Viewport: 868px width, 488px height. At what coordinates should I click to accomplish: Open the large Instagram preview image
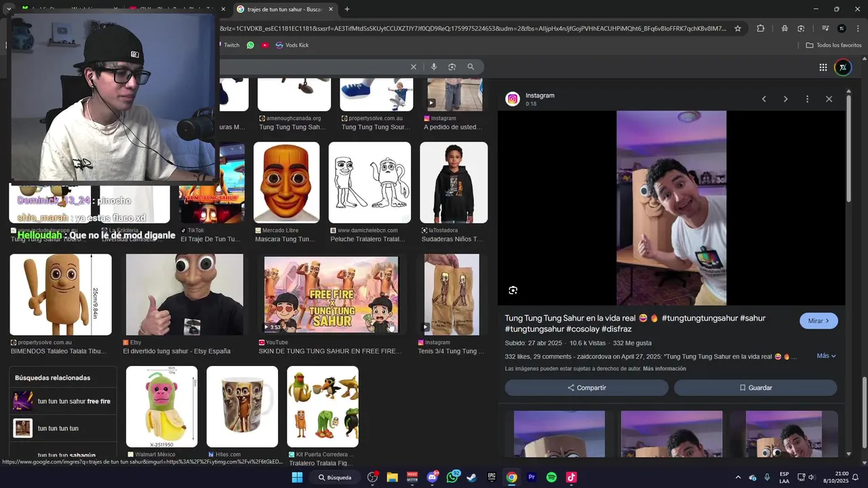tap(671, 208)
